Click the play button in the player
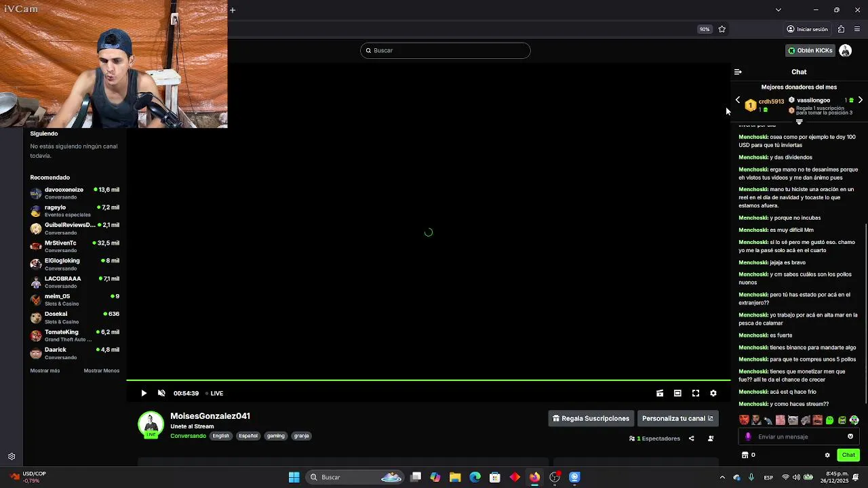The image size is (868, 488). pyautogui.click(x=144, y=393)
